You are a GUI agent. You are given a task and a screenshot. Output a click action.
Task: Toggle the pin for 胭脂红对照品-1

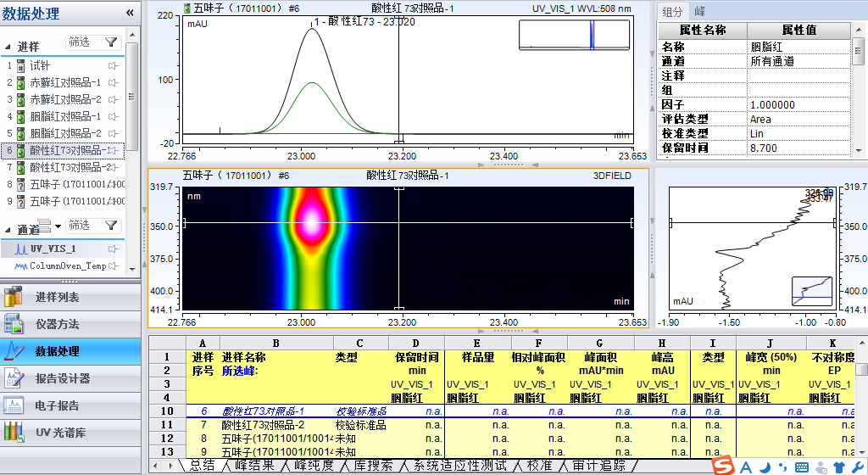pyautogui.click(x=114, y=117)
